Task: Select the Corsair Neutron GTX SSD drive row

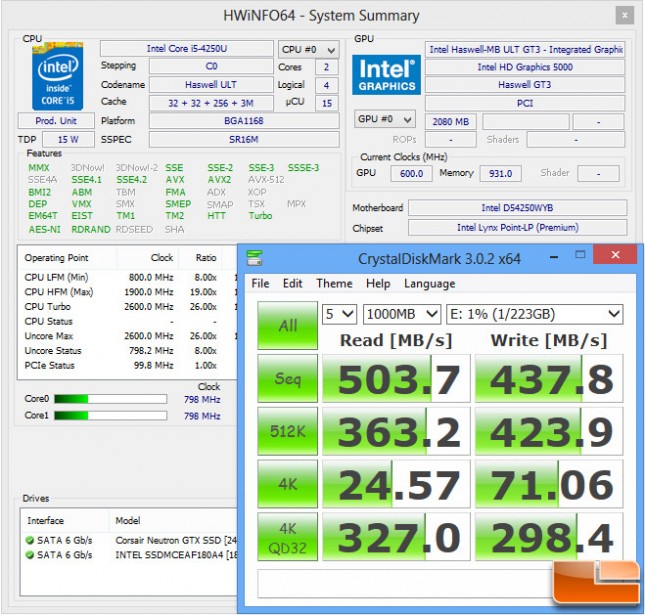Action: click(129, 540)
